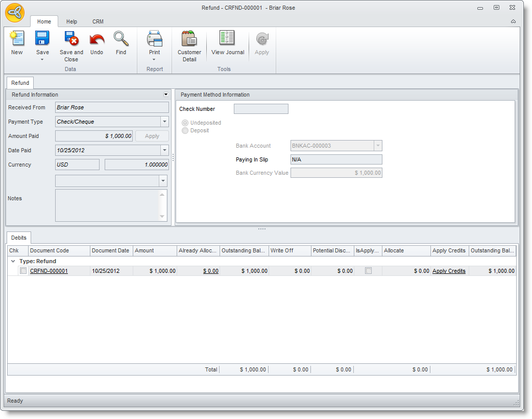The width and height of the screenshot is (532, 419).
Task: Choose the Deposit radio option
Action: tap(185, 130)
